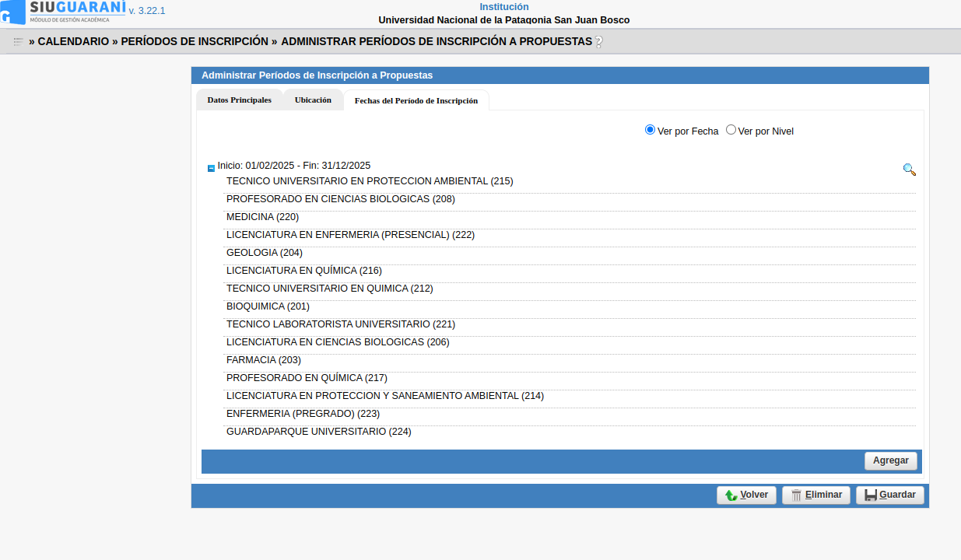961x560 pixels.
Task: Select the MEDICINA (220) row
Action: tap(262, 217)
